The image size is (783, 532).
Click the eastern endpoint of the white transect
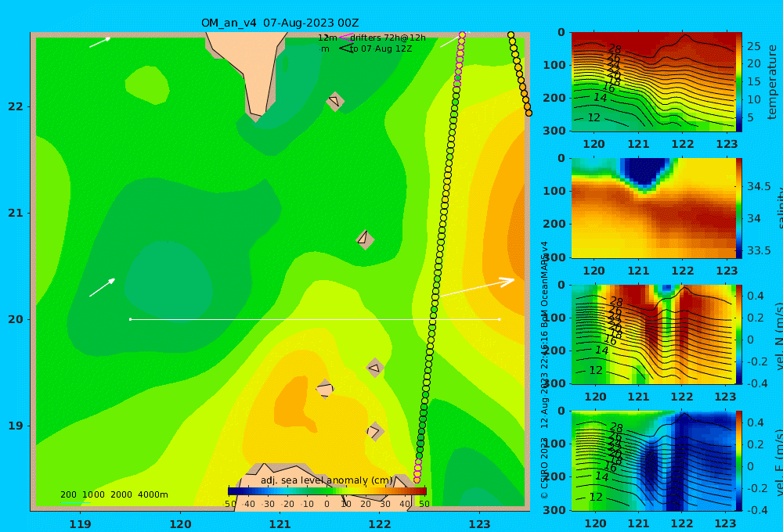pos(500,319)
